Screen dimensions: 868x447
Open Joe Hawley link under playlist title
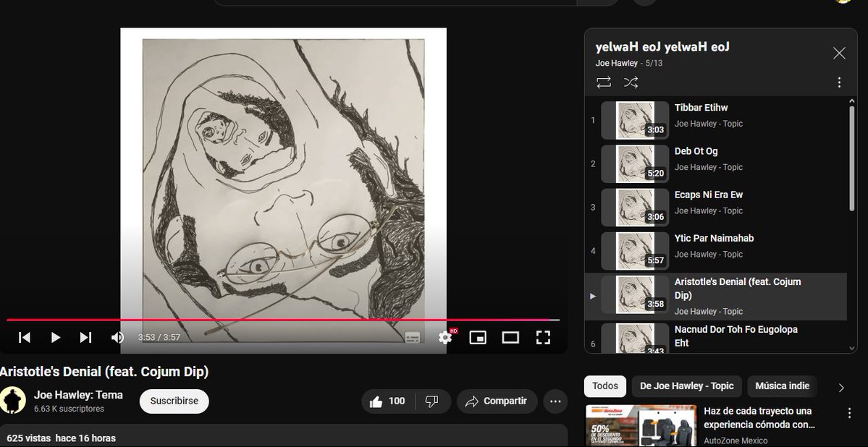[616, 63]
